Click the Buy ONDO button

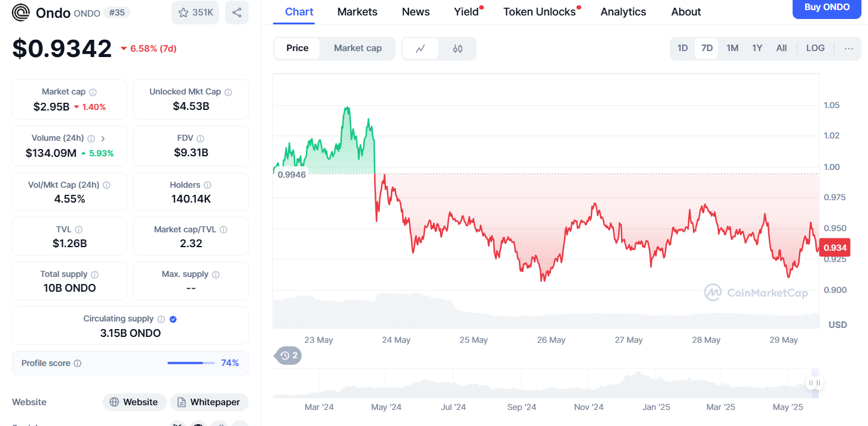(x=826, y=8)
